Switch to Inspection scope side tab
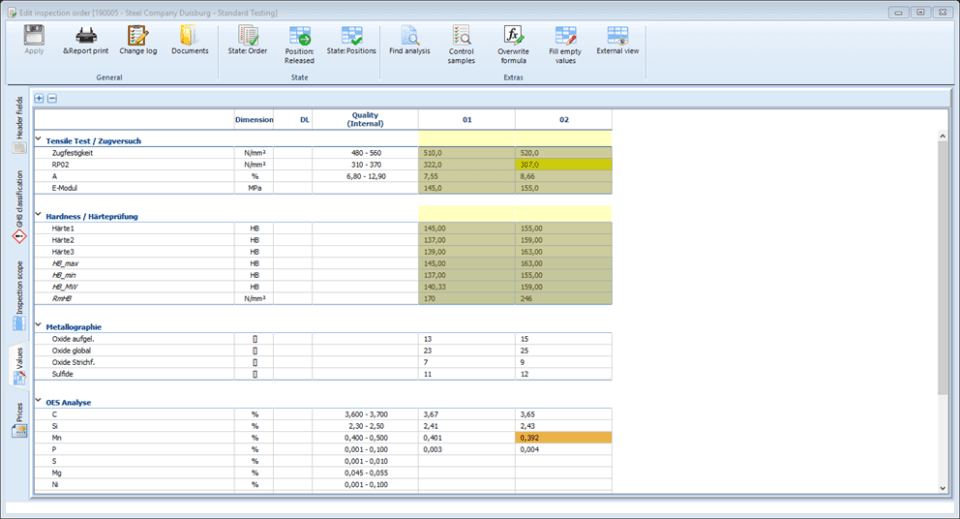960x519 pixels. (19, 296)
